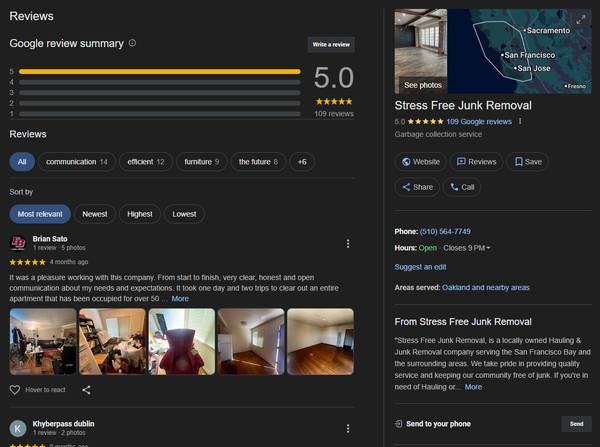The height and width of the screenshot is (447, 600).
Task: Show more review topics with +6
Action: [x=302, y=162]
